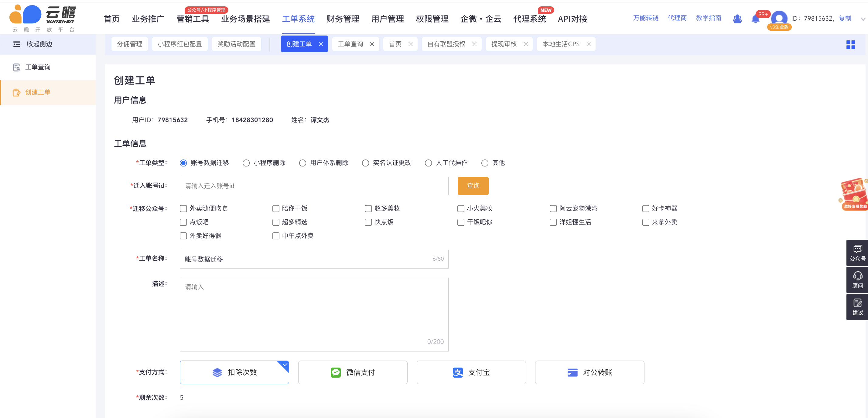This screenshot has height=418, width=868.
Task: Collapse sidebar using the hamburger icon
Action: tap(17, 44)
